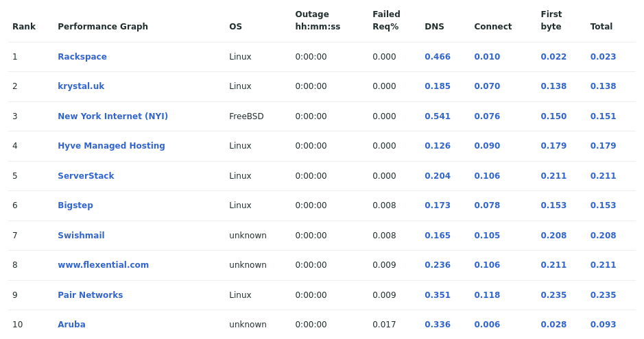Viewport: 644px width, 339px height.
Task: Click flexential DNS value 0.236
Action: tap(438, 265)
